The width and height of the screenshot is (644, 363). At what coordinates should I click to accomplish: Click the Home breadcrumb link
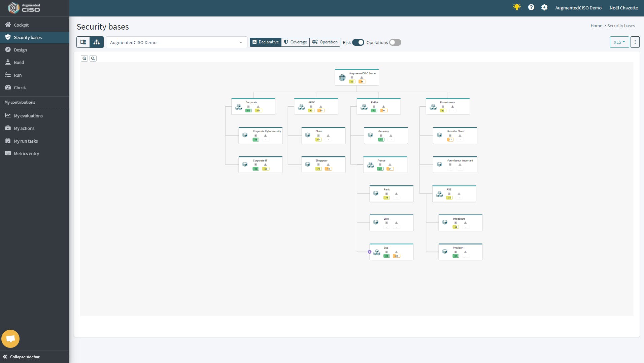point(596,26)
